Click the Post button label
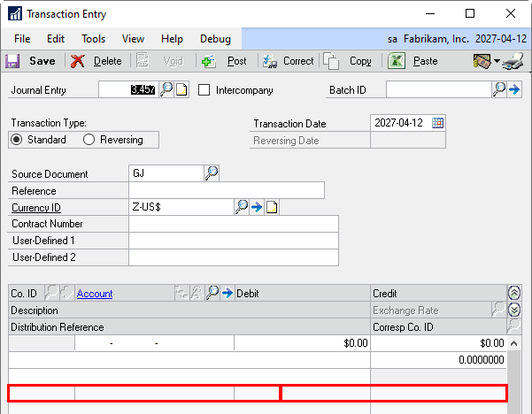Viewport: 532px width, 414px height. [x=237, y=61]
